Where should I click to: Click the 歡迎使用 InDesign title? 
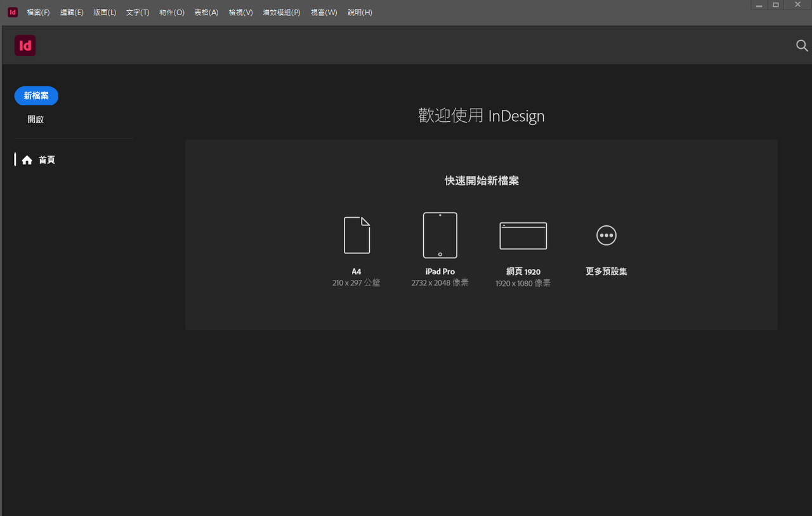(481, 116)
